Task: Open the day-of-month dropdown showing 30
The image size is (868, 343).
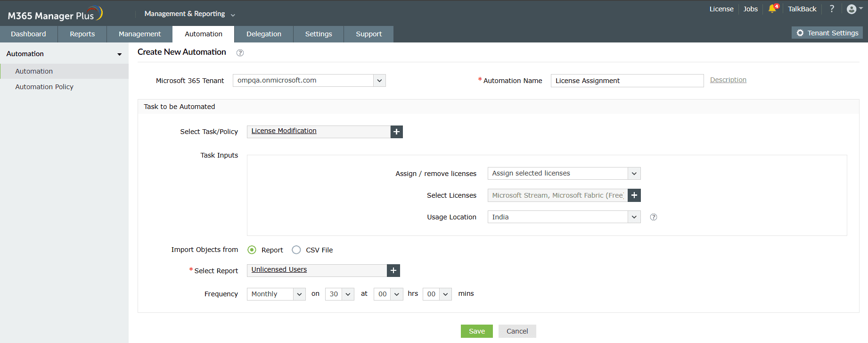Action: (x=340, y=294)
